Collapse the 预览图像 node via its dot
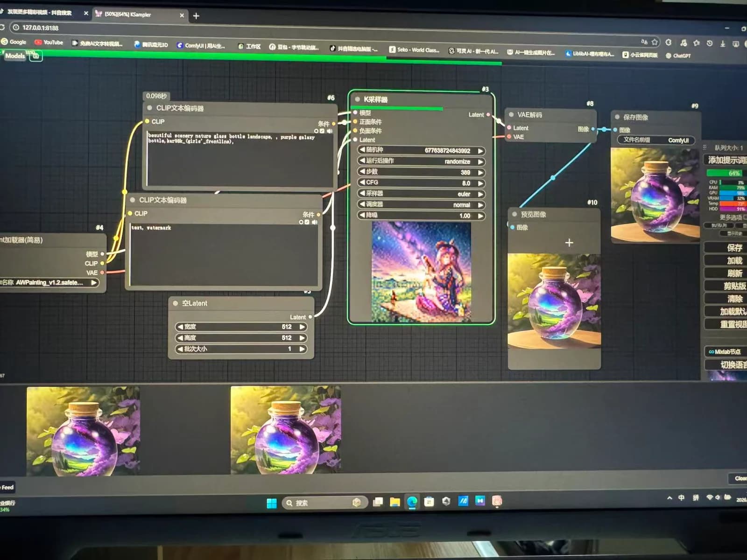This screenshot has height=560, width=747. (514, 214)
